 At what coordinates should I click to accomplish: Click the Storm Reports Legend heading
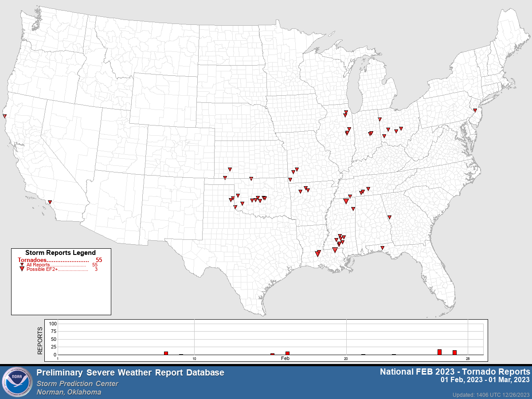60,253
